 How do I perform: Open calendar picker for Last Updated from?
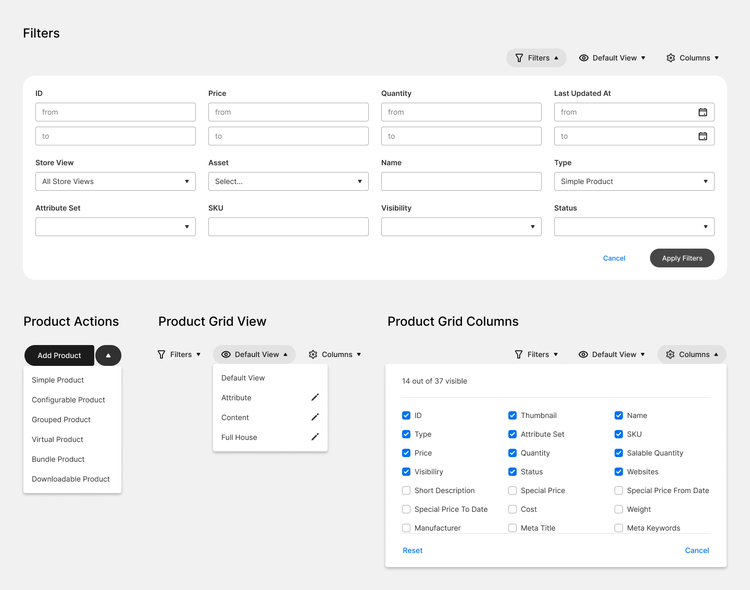click(702, 112)
